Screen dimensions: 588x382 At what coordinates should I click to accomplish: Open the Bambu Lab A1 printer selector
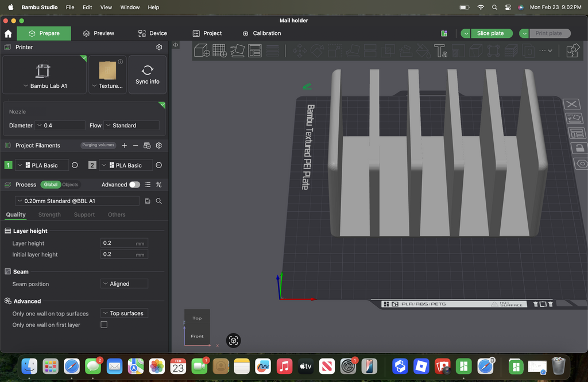pyautogui.click(x=45, y=75)
